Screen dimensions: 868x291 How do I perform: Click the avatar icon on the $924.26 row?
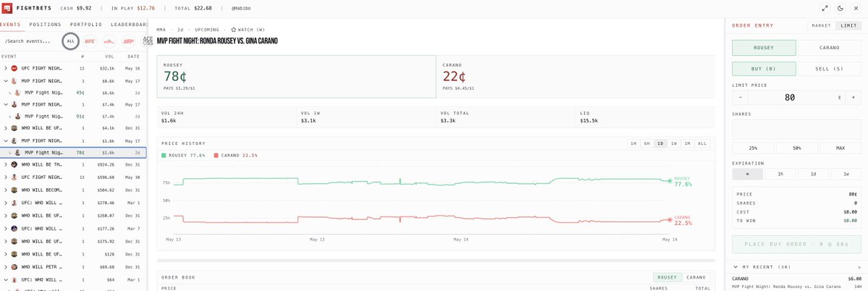pos(14,164)
